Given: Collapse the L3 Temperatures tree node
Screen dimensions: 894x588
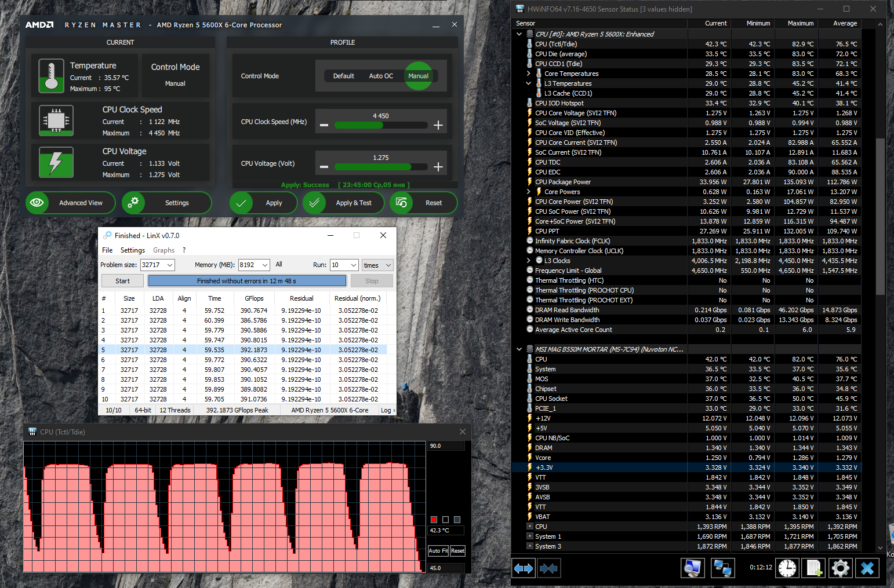Looking at the screenshot, I should (528, 83).
